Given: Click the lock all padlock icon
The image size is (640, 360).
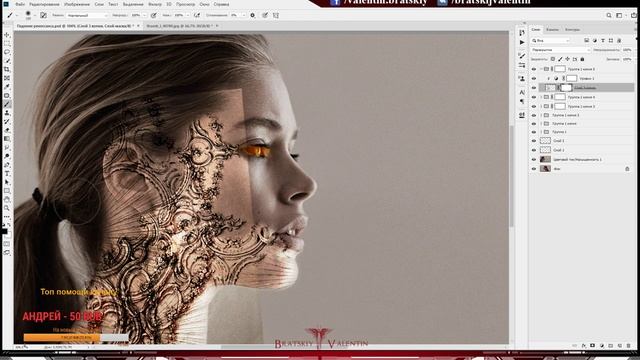Looking at the screenshot, I should tap(582, 59).
